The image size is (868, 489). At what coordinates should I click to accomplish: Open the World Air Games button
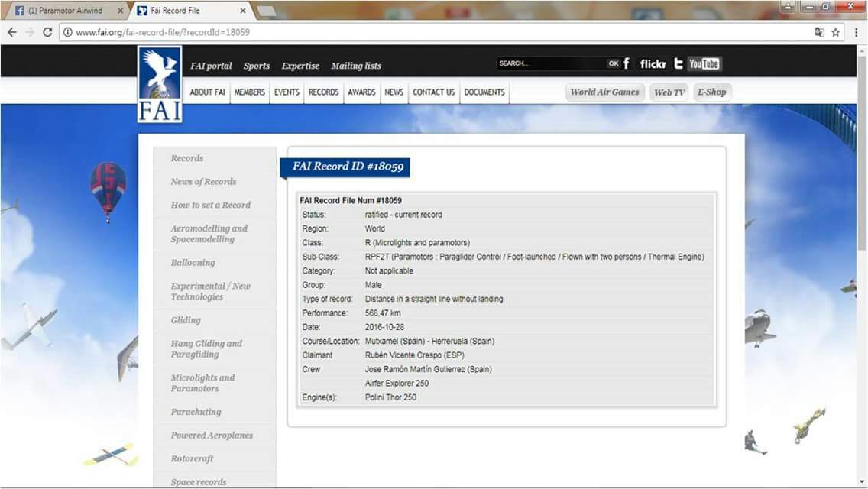point(604,92)
